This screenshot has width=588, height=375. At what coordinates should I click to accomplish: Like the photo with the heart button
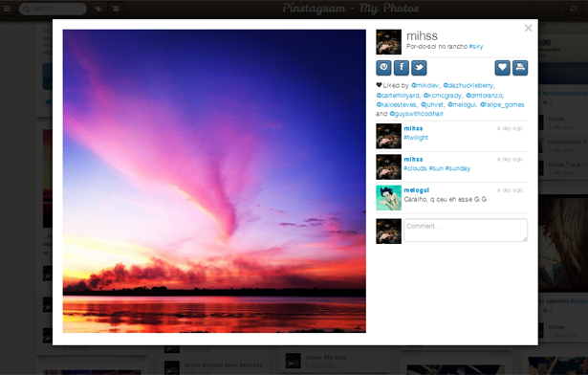502,68
